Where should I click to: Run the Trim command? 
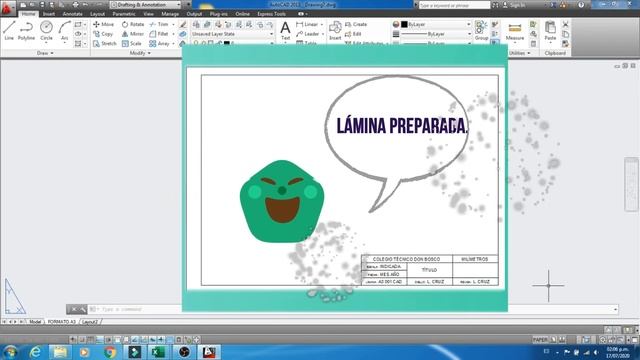pyautogui.click(x=159, y=24)
